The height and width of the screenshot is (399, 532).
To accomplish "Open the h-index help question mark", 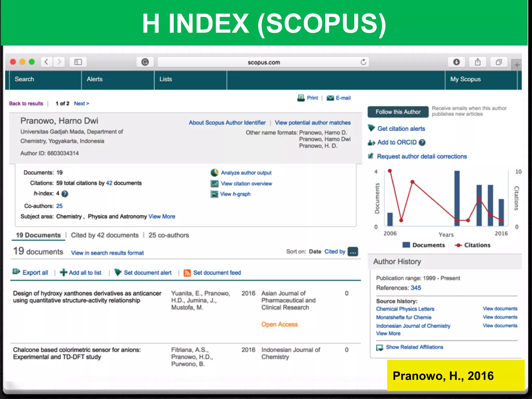I will tap(65, 194).
